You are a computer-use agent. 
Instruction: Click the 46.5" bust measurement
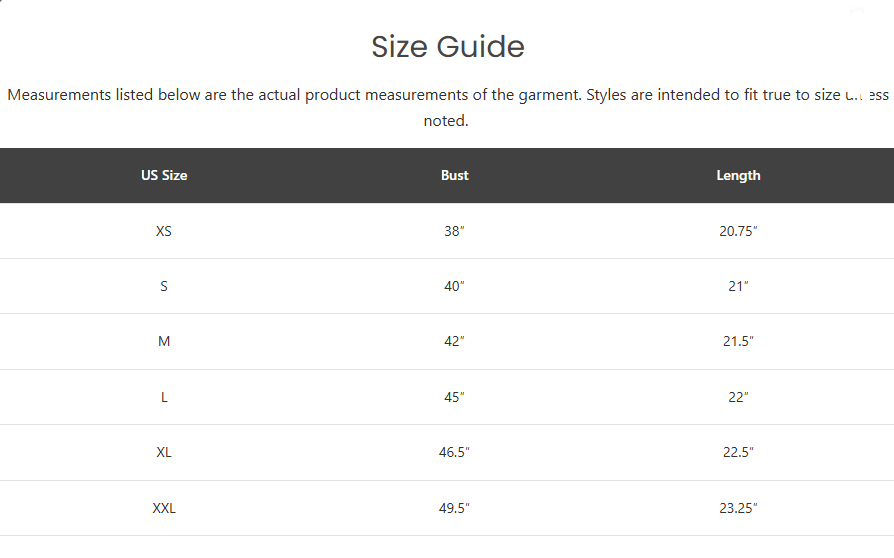coord(454,453)
